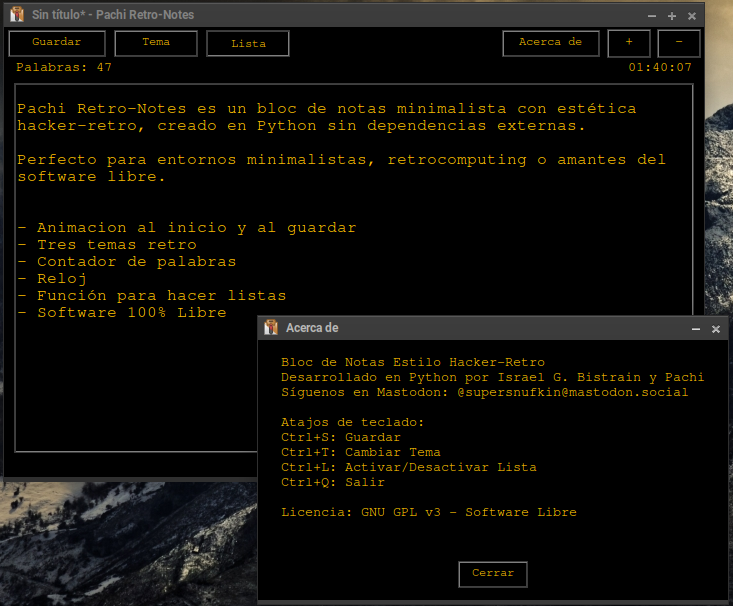Screen dimensions: 733x606
Task: Change theme with the Tema button
Action: (x=156, y=43)
